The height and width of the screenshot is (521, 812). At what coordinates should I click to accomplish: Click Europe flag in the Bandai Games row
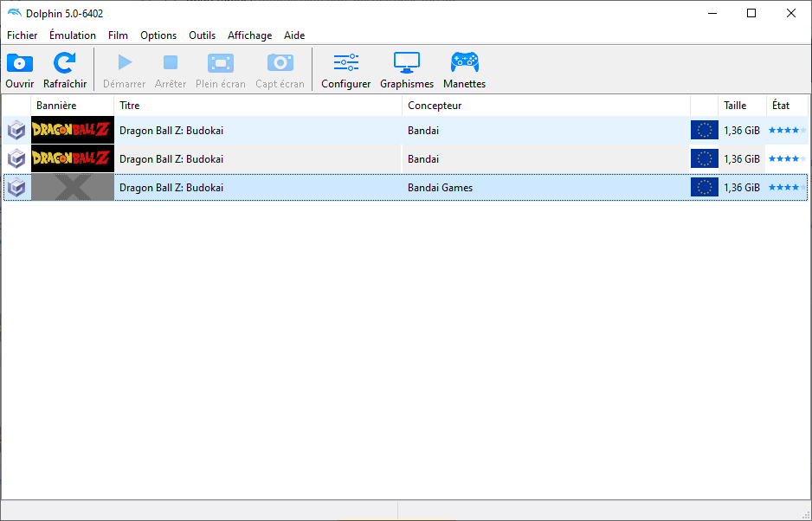(x=705, y=188)
